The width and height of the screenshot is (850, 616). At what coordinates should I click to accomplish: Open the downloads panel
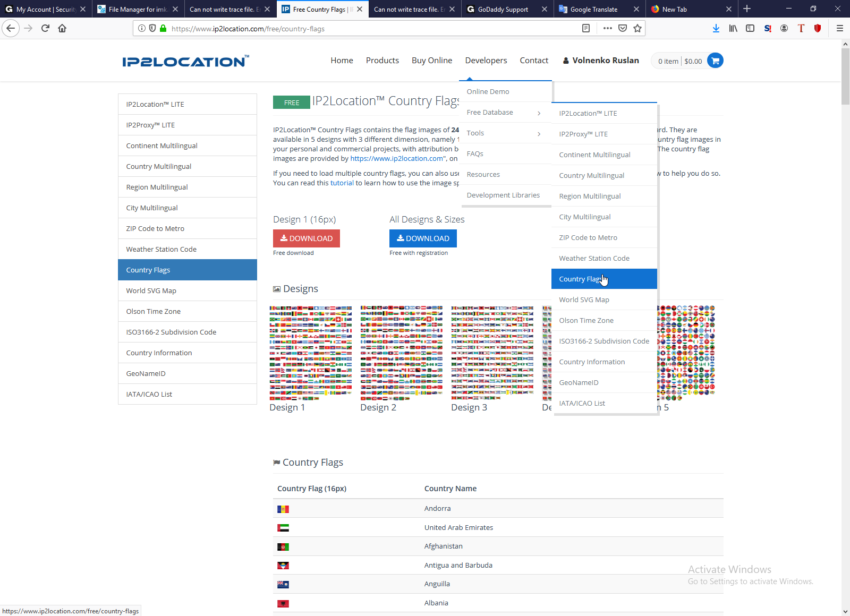pyautogui.click(x=716, y=28)
